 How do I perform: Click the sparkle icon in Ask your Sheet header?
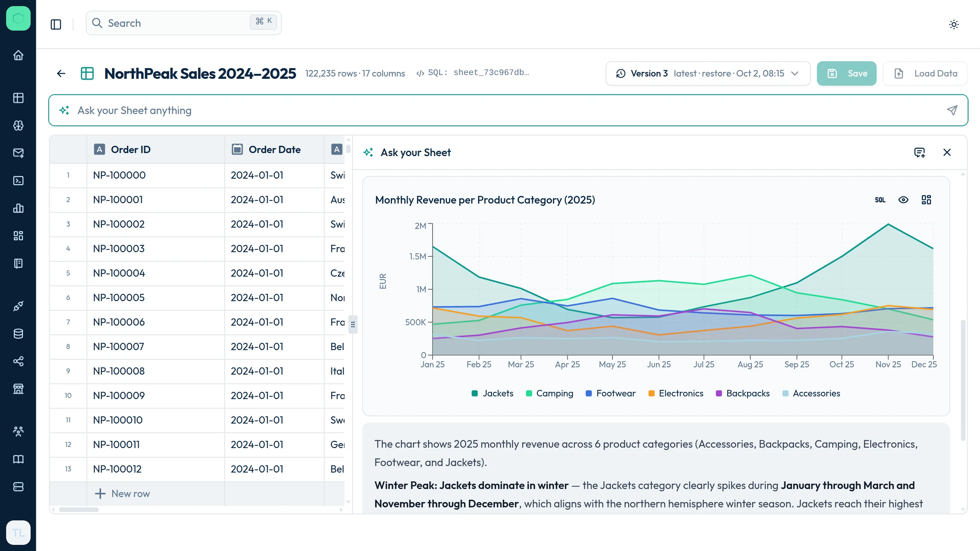(x=368, y=152)
